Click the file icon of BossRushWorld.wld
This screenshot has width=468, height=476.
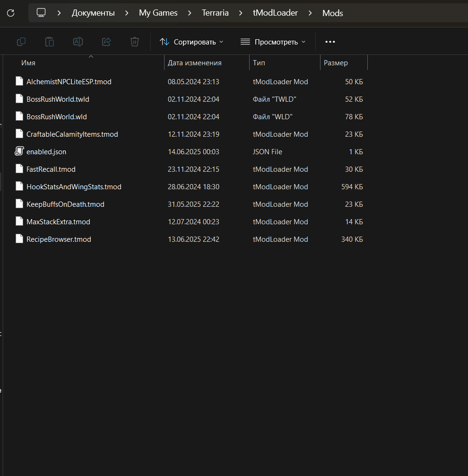19,116
